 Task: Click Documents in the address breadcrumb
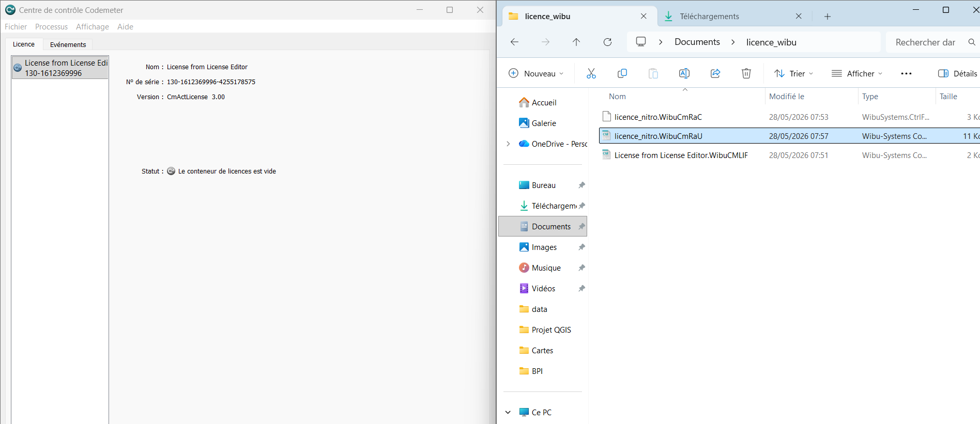[x=697, y=42]
